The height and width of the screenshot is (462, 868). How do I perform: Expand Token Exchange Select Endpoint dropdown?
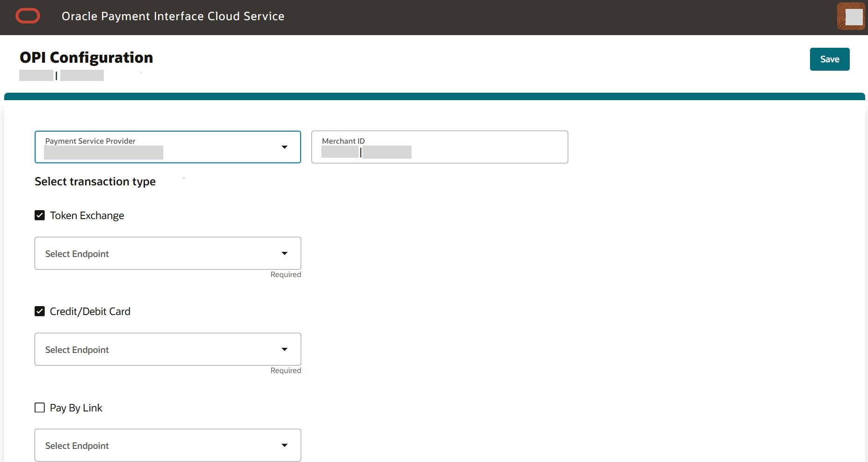click(168, 253)
